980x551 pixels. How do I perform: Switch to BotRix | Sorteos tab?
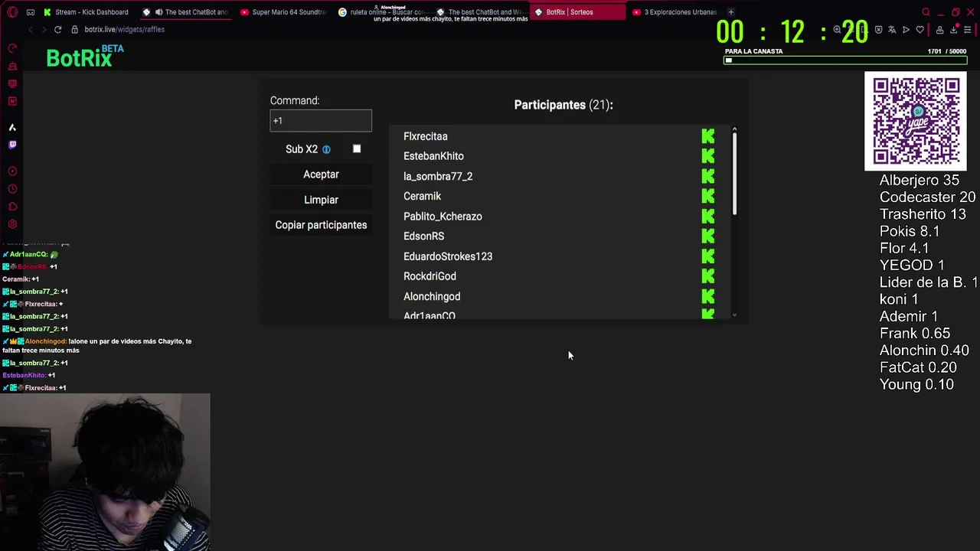578,12
